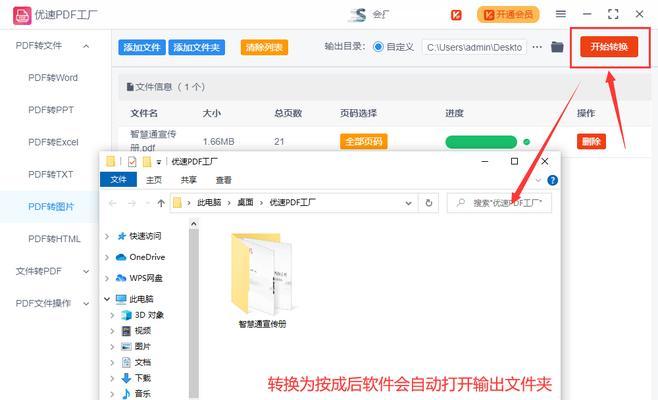Select PDF转TXT in sidebar
This screenshot has width=658, height=400.
pos(50,174)
